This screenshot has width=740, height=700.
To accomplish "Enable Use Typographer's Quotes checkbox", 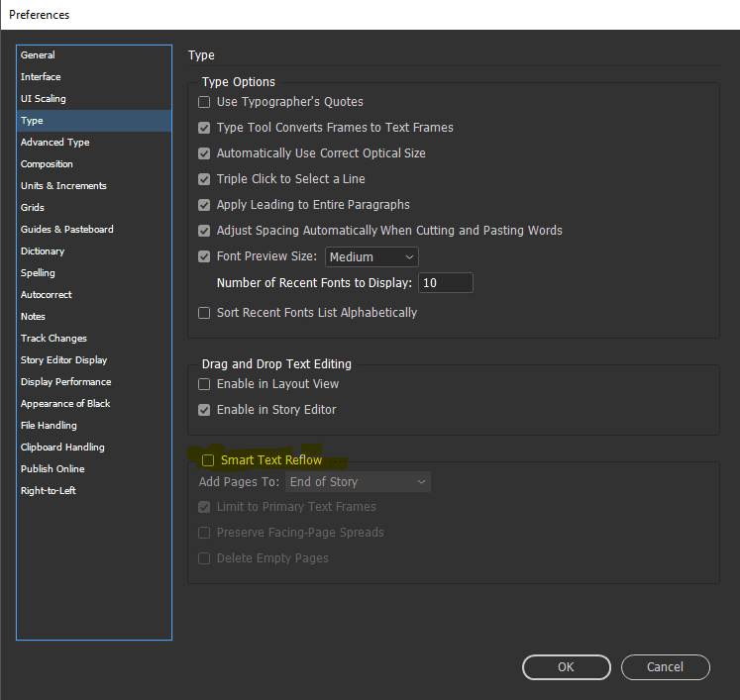I will tap(204, 102).
